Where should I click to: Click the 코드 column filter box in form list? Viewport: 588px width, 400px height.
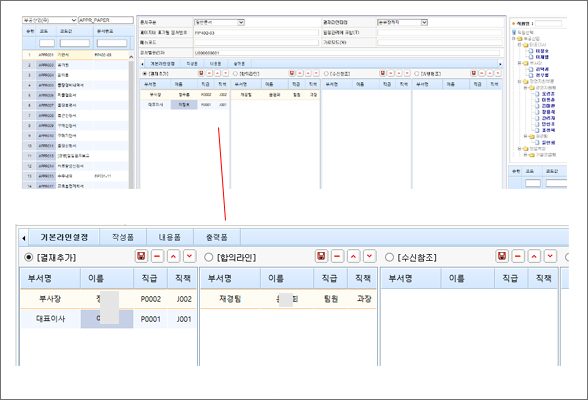point(47,43)
